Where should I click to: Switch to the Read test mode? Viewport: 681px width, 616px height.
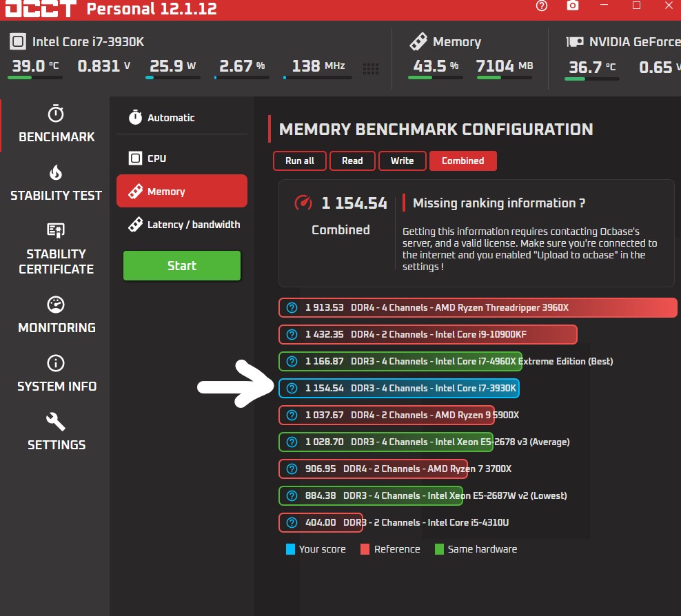[x=352, y=161]
